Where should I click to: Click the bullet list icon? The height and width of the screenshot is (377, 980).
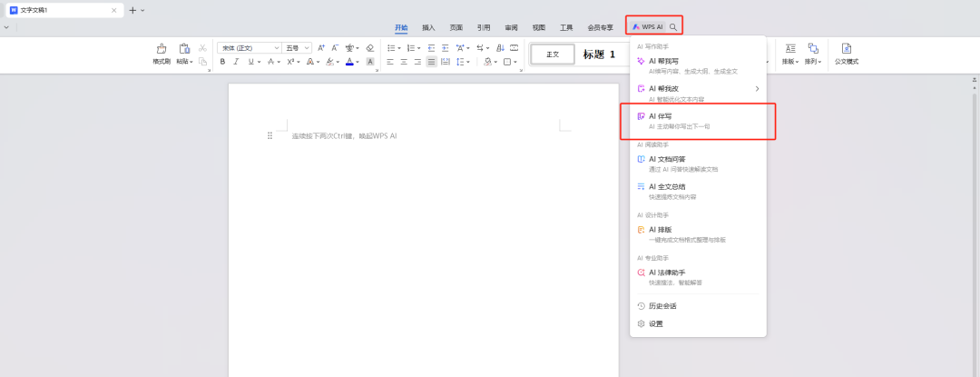(x=390, y=47)
